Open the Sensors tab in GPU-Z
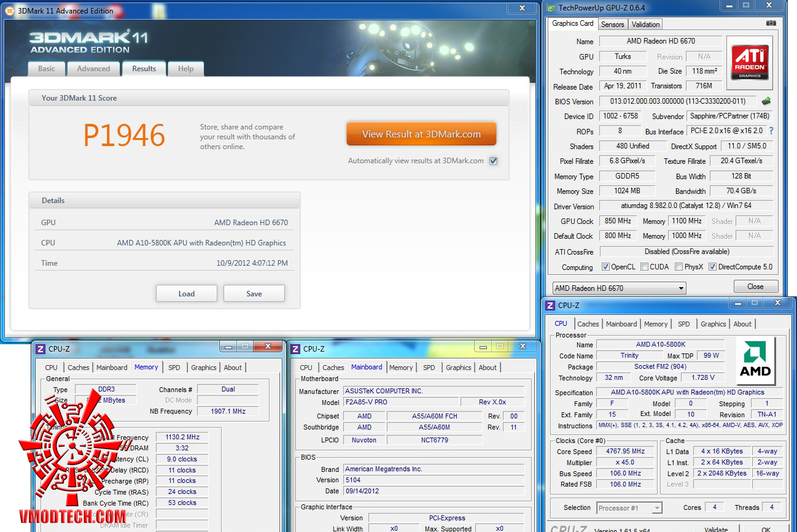Screen dimensions: 797x532 612,25
